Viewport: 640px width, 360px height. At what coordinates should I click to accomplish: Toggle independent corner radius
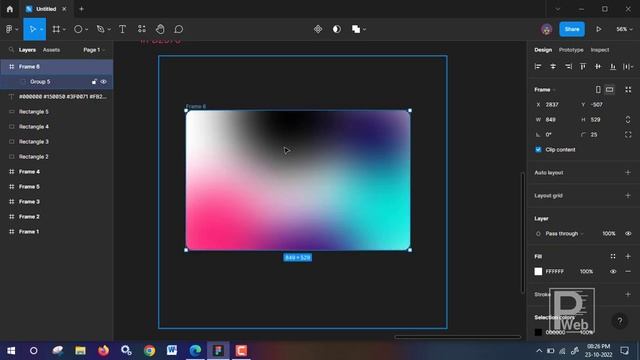click(x=628, y=135)
